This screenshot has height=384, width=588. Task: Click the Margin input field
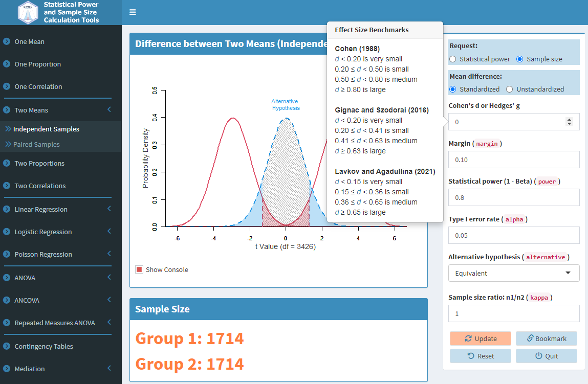pyautogui.click(x=513, y=160)
